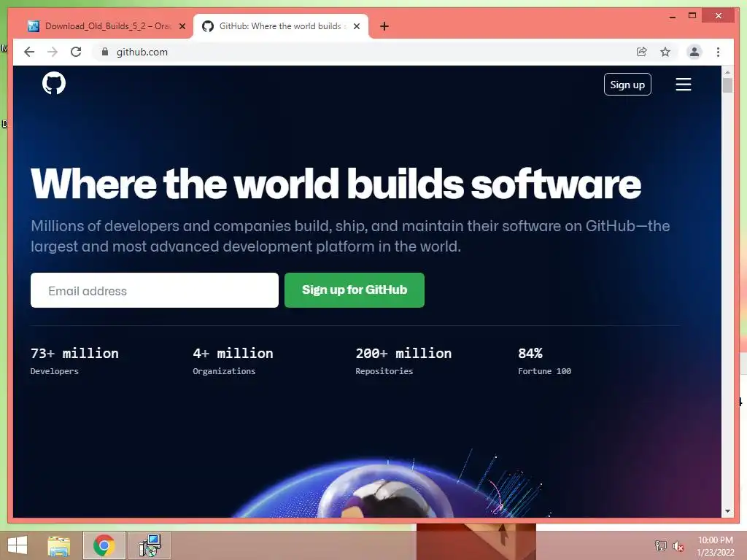Open the hamburger navigation menu
Viewport: 747px width, 560px height.
coord(683,85)
